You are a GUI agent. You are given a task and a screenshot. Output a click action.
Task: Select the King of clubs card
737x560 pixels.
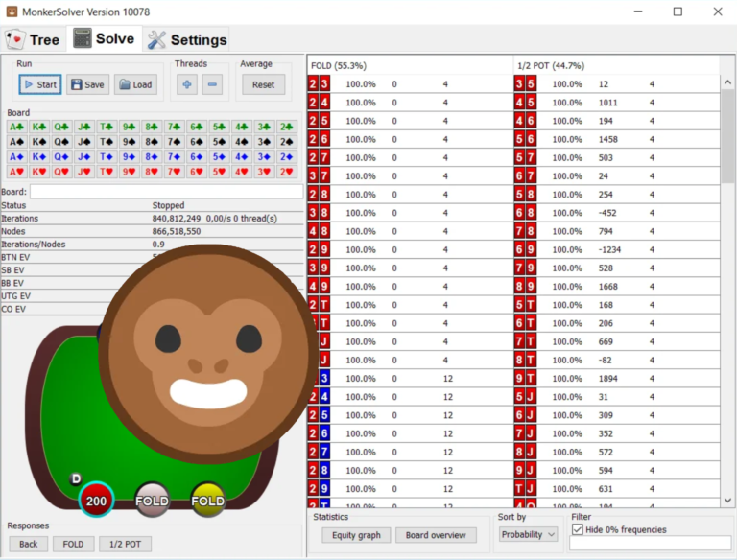39,127
